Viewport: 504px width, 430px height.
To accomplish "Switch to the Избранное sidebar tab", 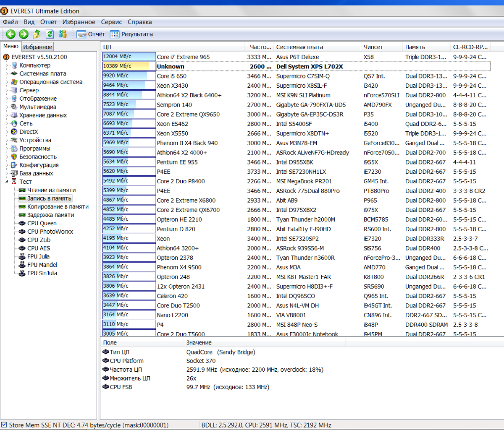I will pos(37,47).
